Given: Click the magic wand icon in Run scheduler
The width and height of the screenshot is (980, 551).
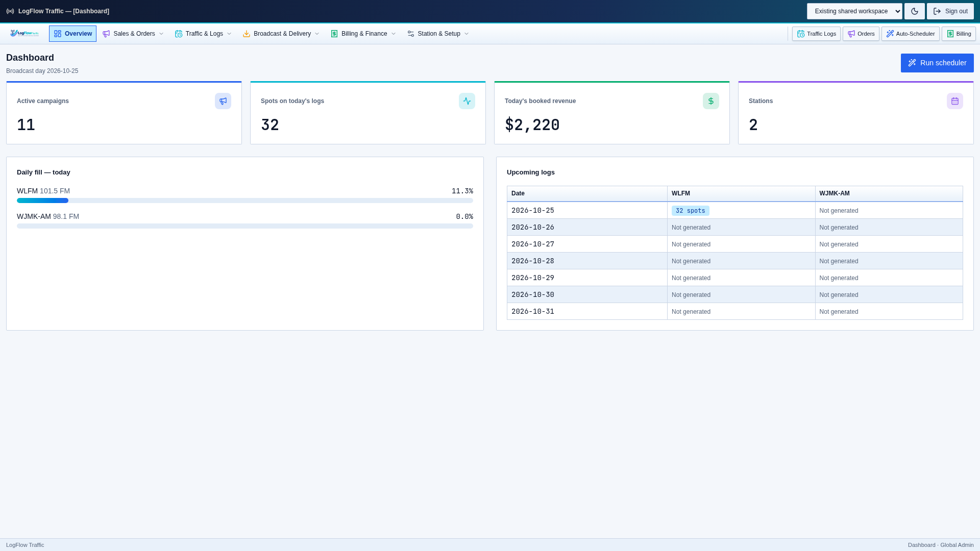Looking at the screenshot, I should 912,63.
